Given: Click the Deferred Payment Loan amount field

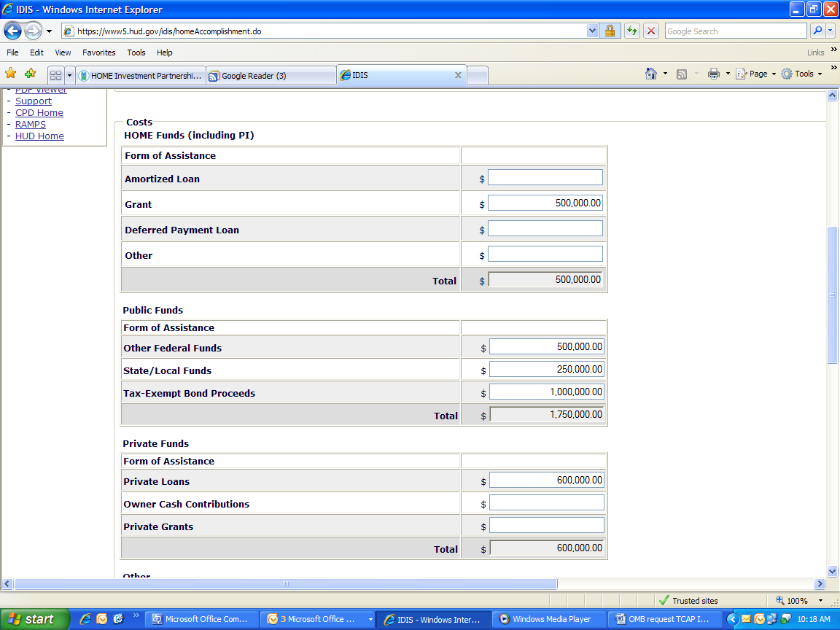Looking at the screenshot, I should pos(545,228).
